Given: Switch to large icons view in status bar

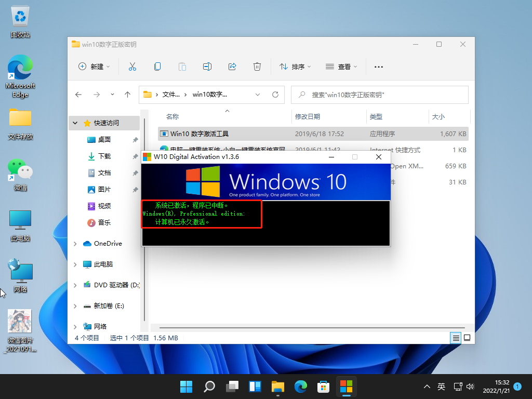Looking at the screenshot, I should click(467, 338).
